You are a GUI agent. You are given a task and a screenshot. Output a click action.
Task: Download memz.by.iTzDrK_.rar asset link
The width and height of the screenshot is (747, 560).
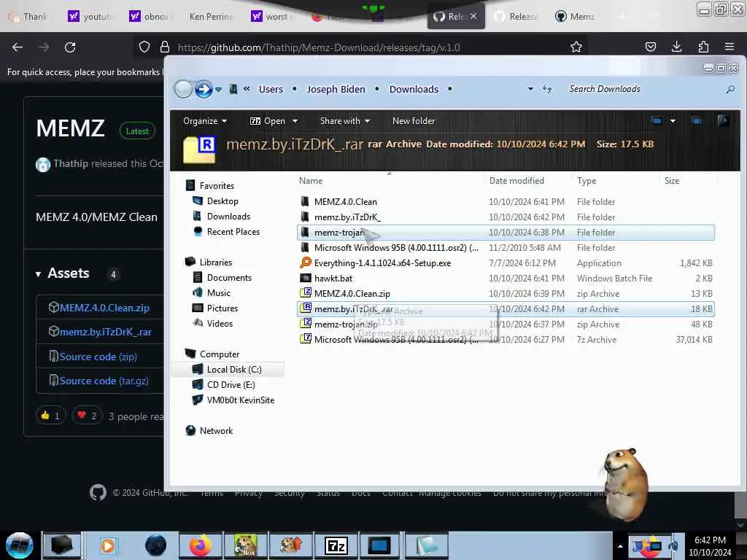[x=105, y=332]
